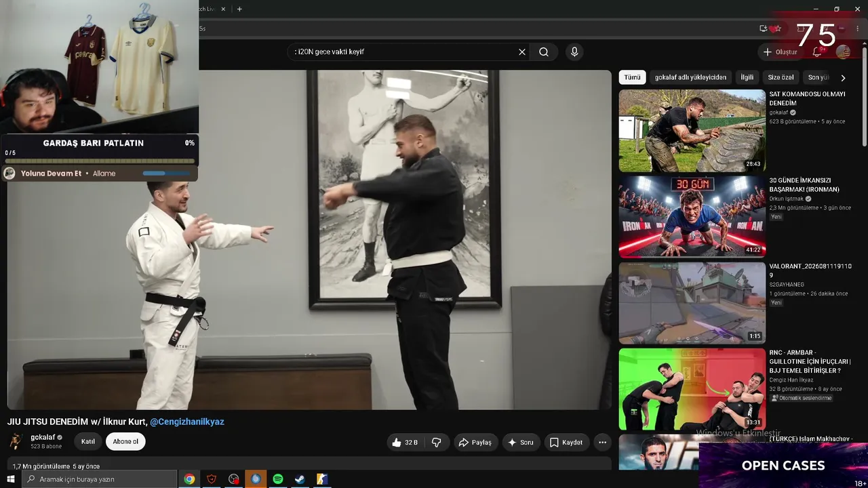
Task: Open Windows Start menu
Action: click(x=10, y=479)
